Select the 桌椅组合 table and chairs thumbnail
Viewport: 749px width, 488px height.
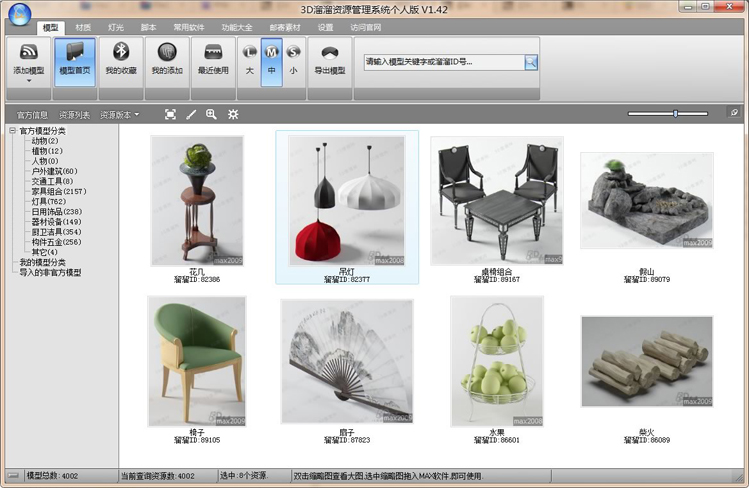point(497,201)
